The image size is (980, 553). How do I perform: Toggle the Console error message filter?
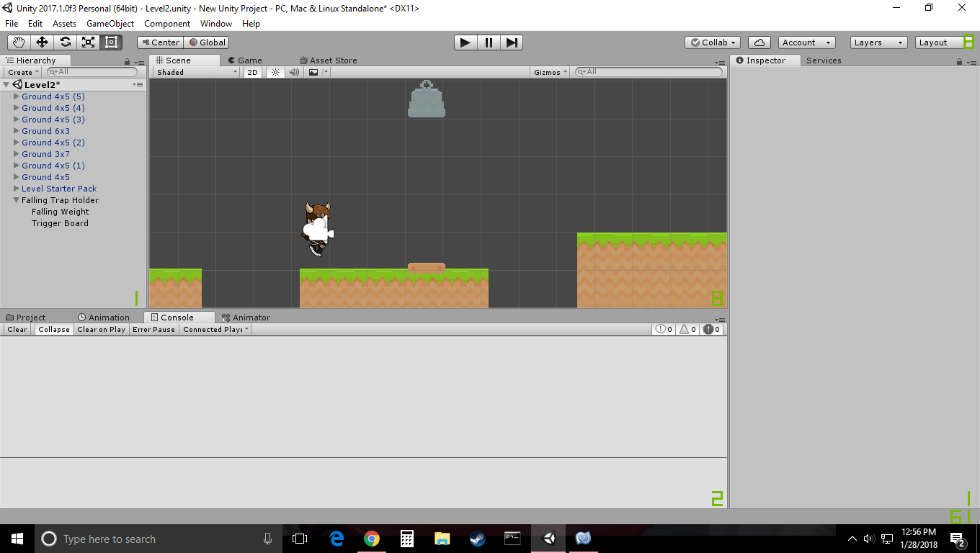712,330
